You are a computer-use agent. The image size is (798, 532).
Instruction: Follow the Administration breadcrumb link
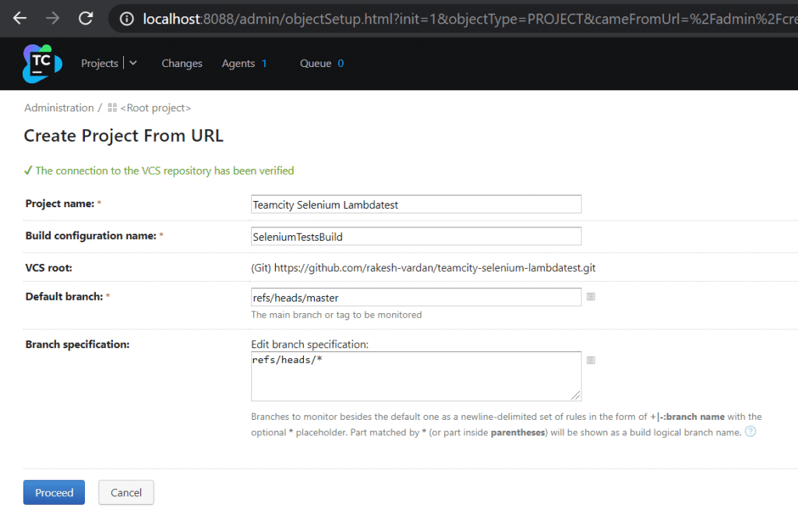pos(58,107)
